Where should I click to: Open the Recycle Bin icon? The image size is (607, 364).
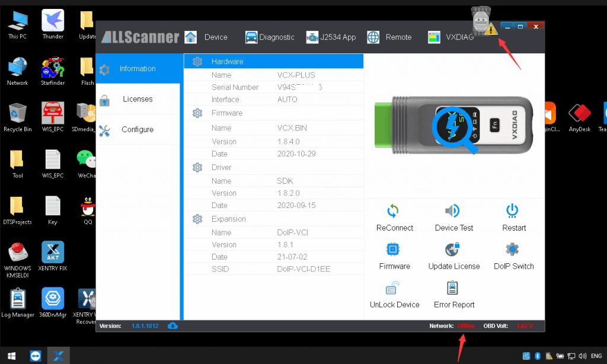17,118
